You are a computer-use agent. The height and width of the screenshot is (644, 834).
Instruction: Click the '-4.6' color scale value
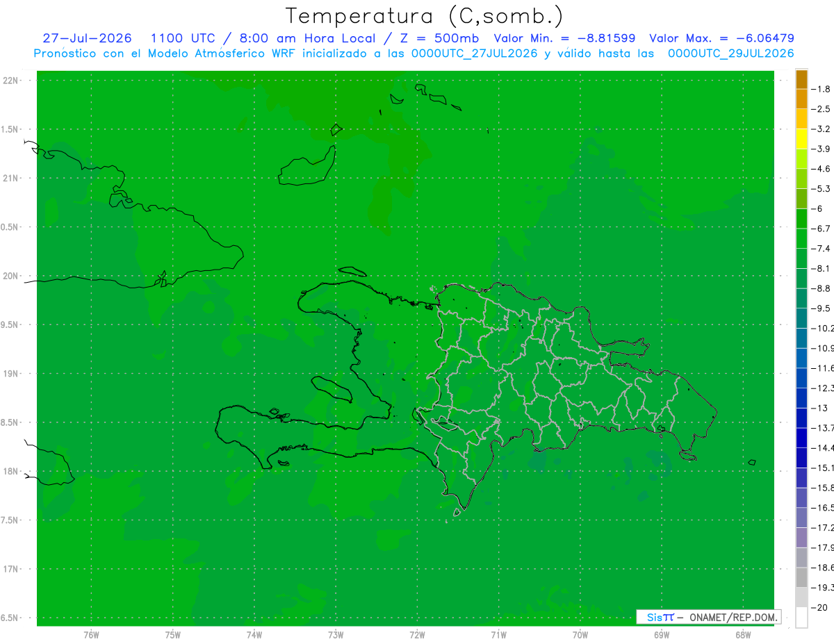pyautogui.click(x=821, y=169)
